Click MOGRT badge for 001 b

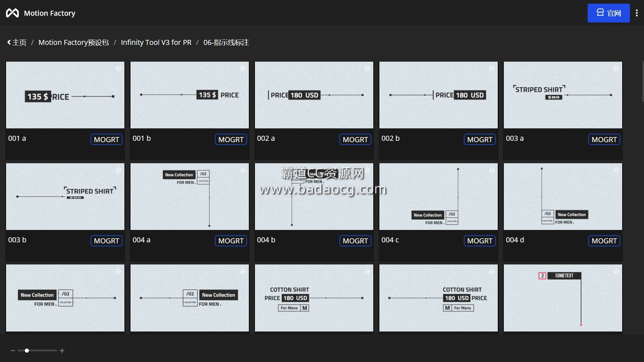(x=231, y=139)
